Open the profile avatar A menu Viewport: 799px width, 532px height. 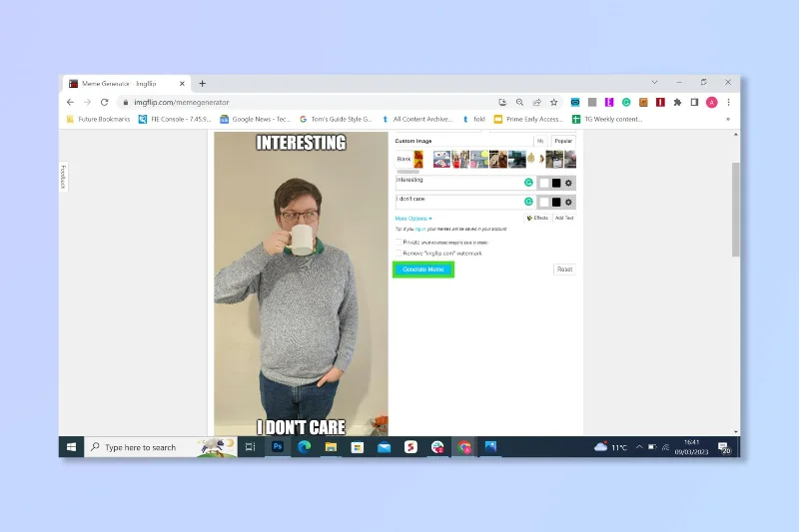click(x=712, y=103)
